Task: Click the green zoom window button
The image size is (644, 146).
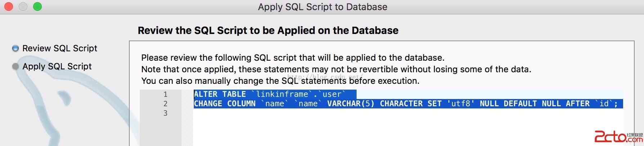Action: click(x=37, y=7)
